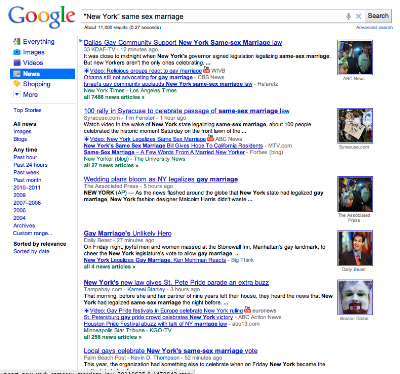Screen dimensions: 400x374
Task: Sort results by date
Action: 31,251
